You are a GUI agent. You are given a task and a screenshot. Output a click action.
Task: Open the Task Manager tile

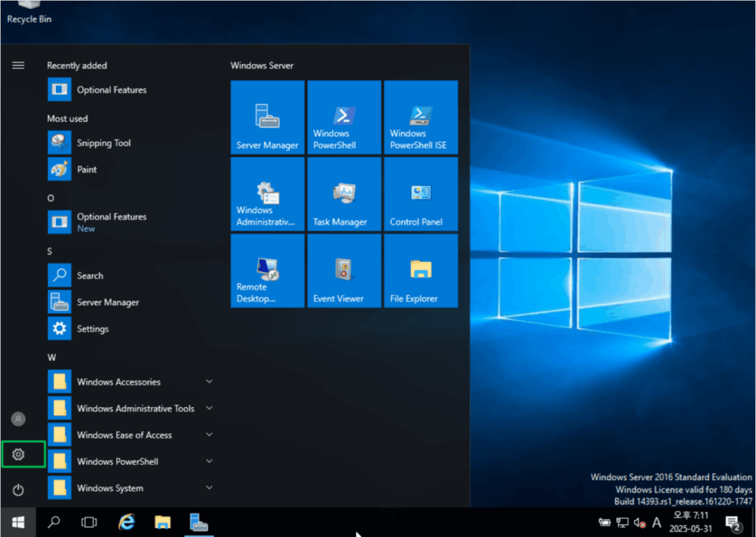(x=344, y=194)
